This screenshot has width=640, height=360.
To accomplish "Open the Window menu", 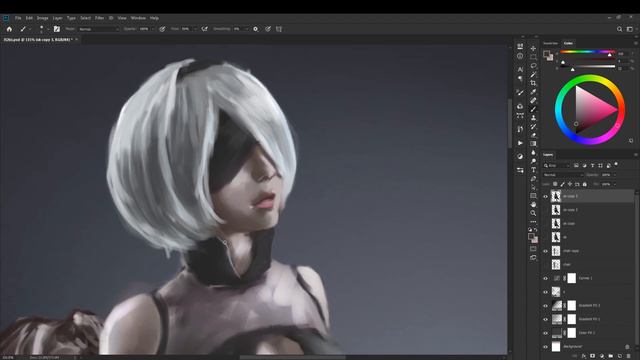I will pyautogui.click(x=138, y=18).
